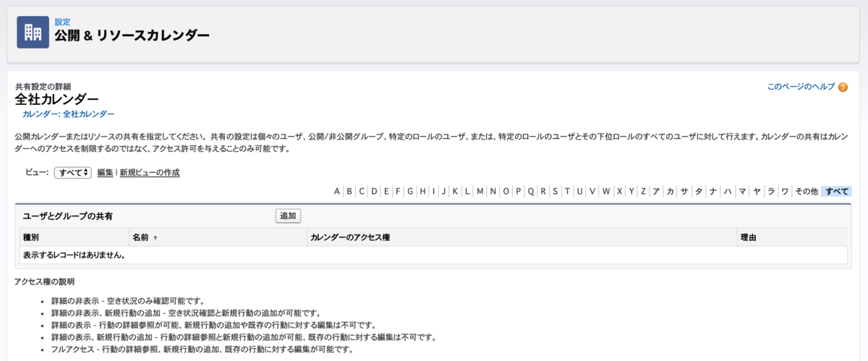Click 新規ビューの作成 link

coord(150,173)
